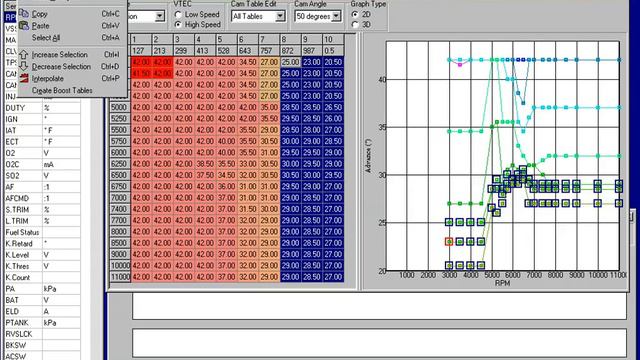The image size is (640, 360).
Task: Click the Increase Selection up-arrow icon
Action: (24, 54)
